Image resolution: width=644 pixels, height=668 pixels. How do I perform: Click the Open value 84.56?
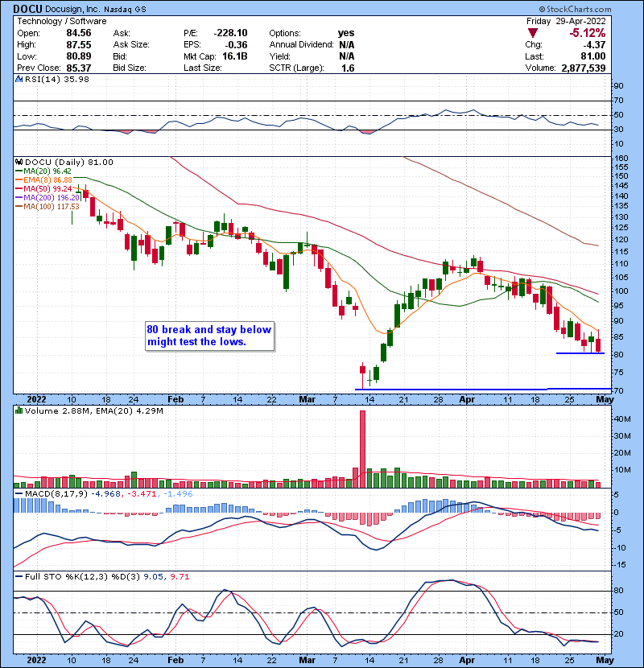(78, 33)
